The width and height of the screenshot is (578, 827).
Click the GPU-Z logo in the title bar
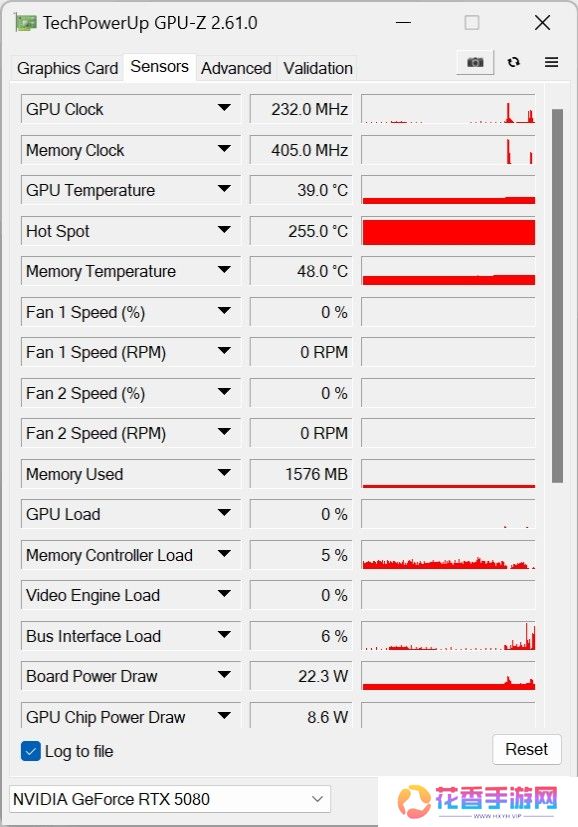(x=25, y=21)
